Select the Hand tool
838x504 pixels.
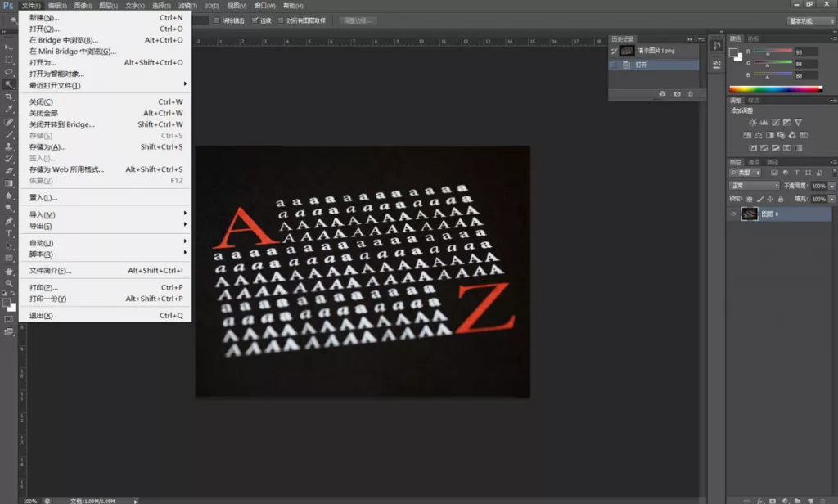(9, 271)
